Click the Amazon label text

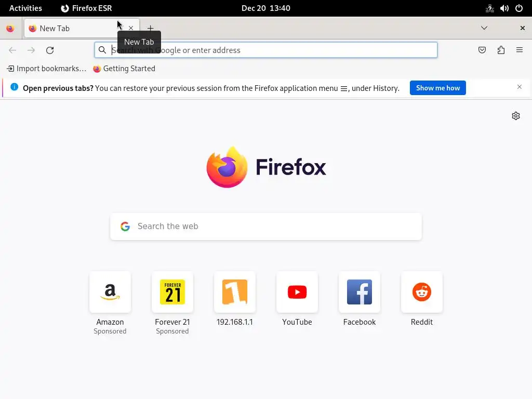[110, 322]
